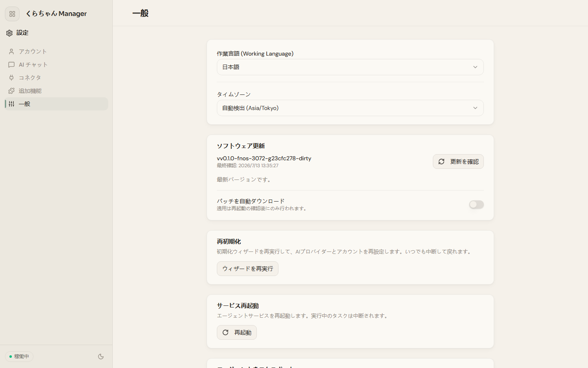Enable パッチを自動ダウンロード toggle

476,204
